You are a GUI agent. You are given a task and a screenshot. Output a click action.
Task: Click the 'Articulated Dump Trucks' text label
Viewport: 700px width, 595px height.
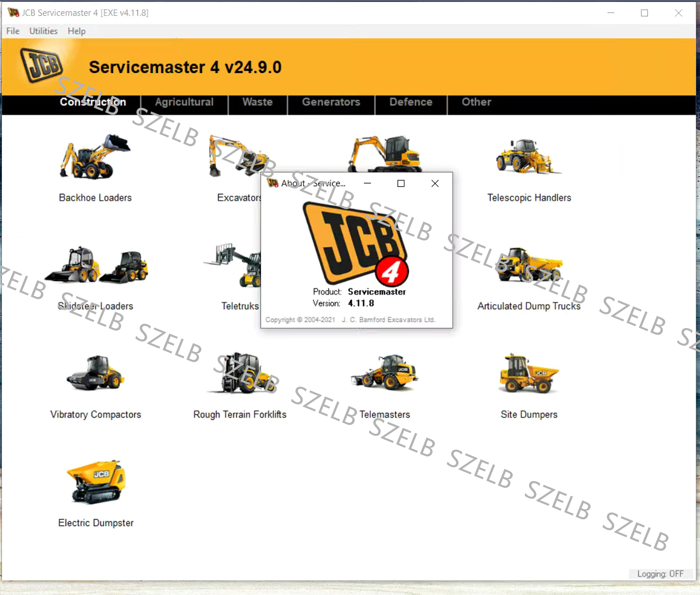point(529,306)
